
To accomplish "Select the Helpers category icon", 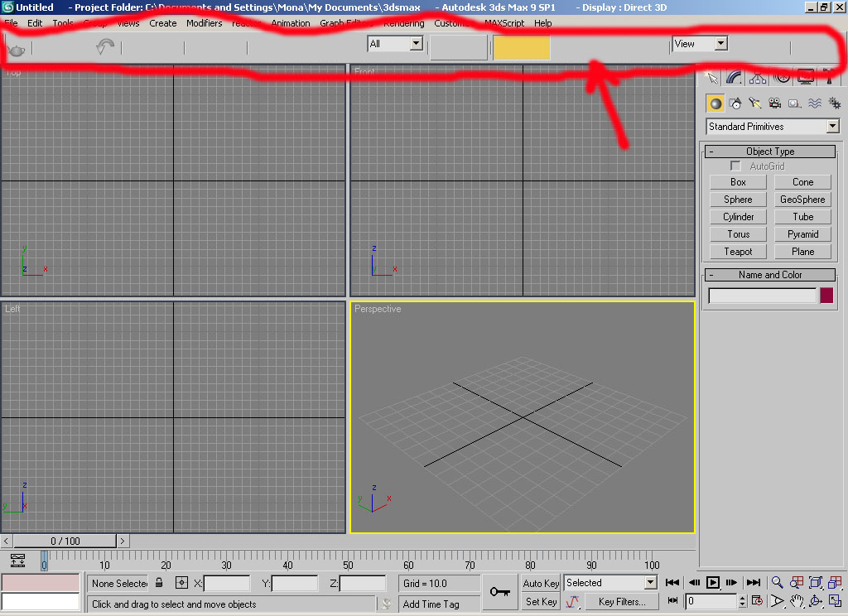I will tap(794, 103).
